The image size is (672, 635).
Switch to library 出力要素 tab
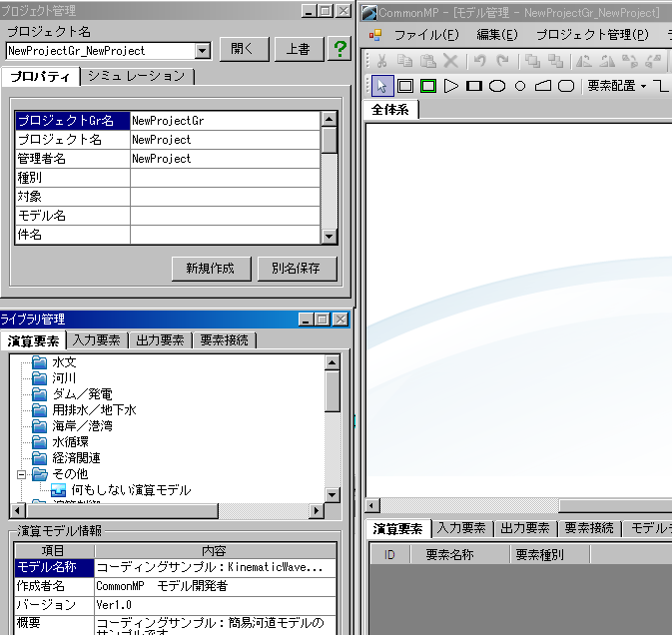tap(161, 340)
